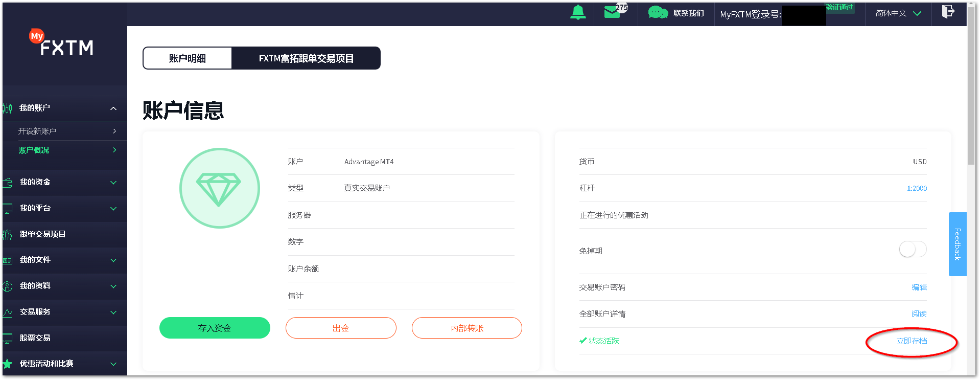The height and width of the screenshot is (380, 980).
Task: Toggle the 免掉期 swap-free switch
Action: (913, 250)
